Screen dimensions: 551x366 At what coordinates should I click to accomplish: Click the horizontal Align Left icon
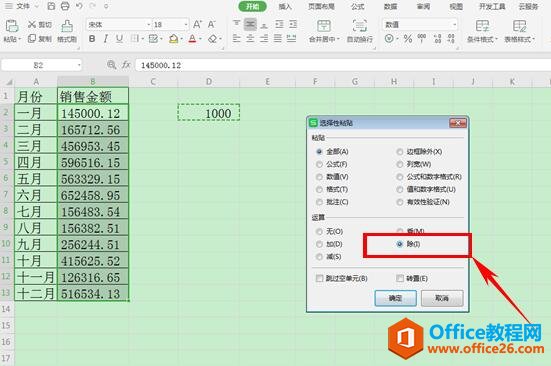236,38
